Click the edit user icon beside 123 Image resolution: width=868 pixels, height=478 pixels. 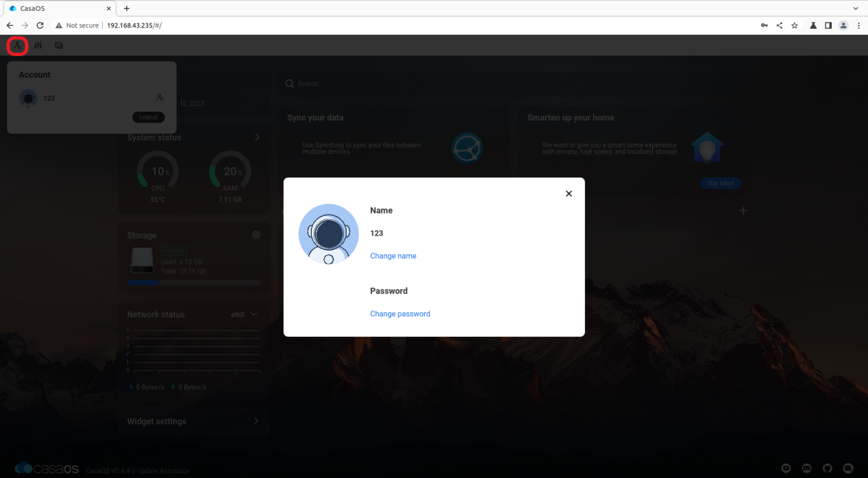tap(160, 98)
